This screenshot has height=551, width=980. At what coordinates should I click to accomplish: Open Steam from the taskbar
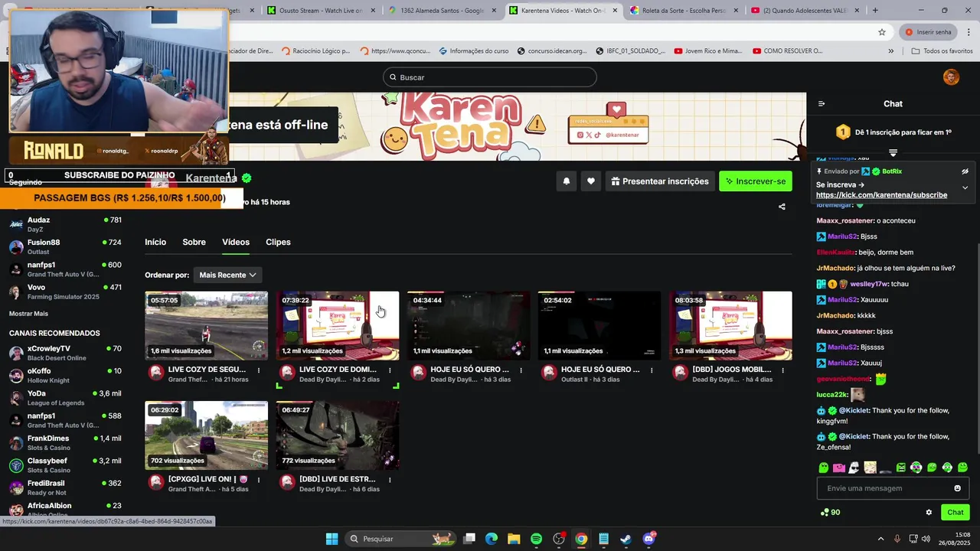point(626,539)
